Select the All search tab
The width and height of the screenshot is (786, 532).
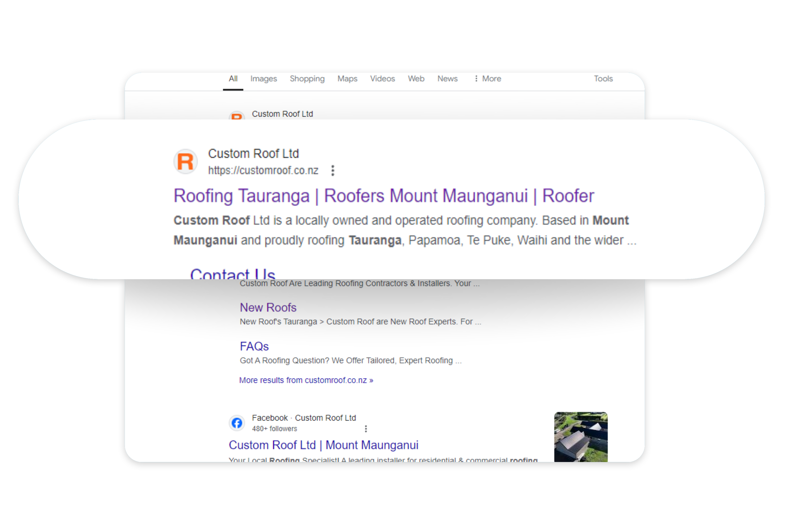click(233, 79)
